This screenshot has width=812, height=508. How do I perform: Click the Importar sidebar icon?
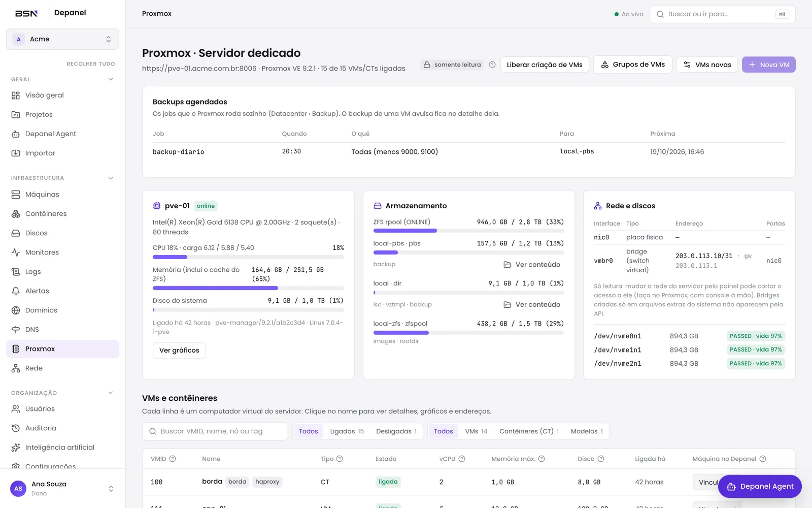tap(16, 153)
